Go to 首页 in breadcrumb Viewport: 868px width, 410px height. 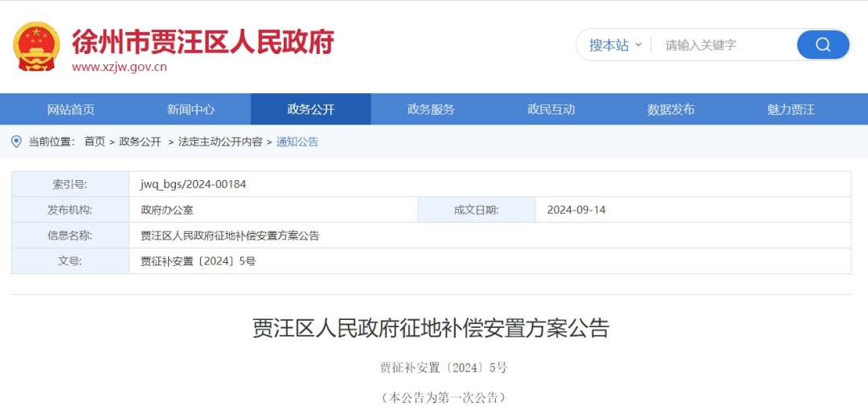coord(95,141)
